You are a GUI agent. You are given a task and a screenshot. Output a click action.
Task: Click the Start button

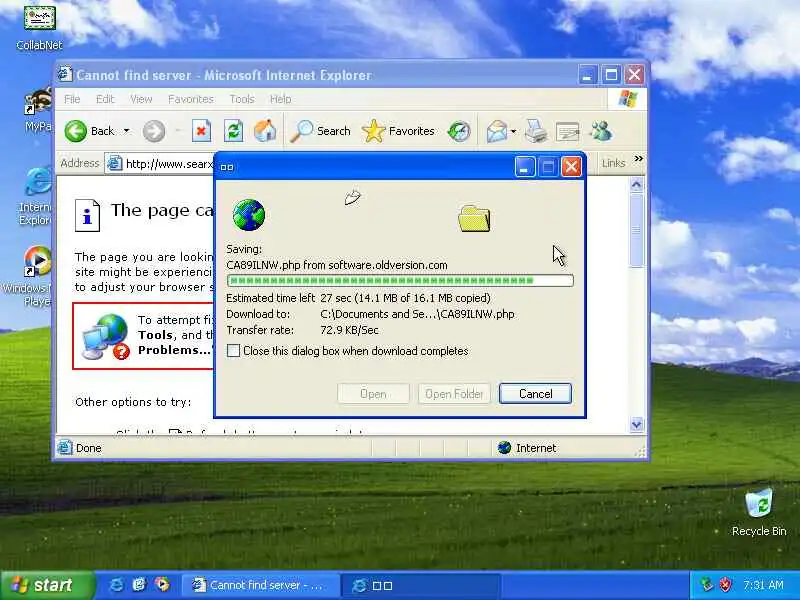coord(47,585)
